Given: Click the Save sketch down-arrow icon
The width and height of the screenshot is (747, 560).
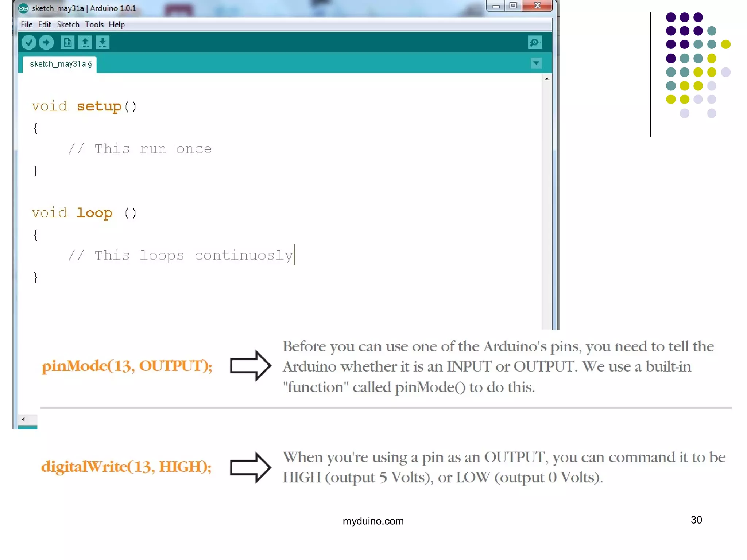Looking at the screenshot, I should point(102,43).
